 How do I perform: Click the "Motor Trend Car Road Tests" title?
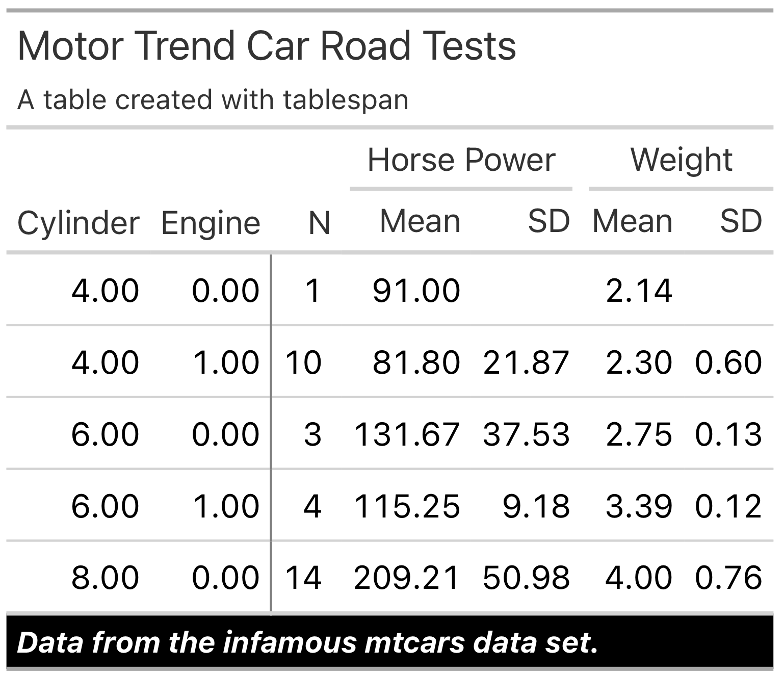(x=267, y=46)
